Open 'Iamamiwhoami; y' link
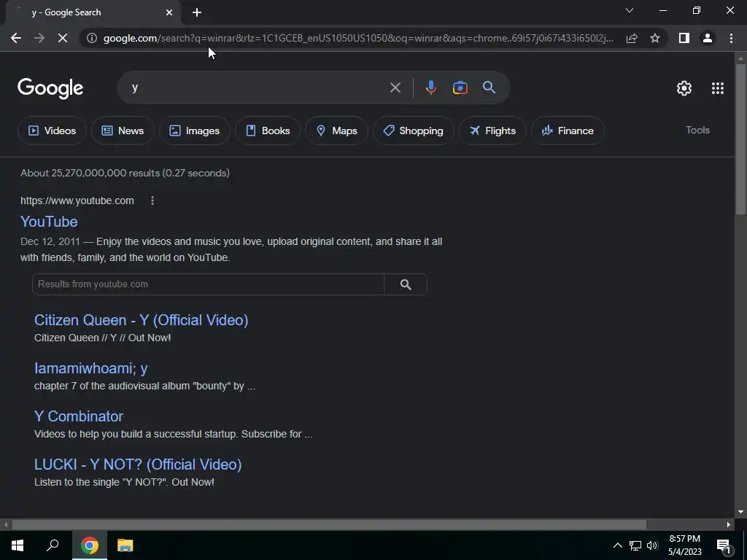 (x=91, y=368)
